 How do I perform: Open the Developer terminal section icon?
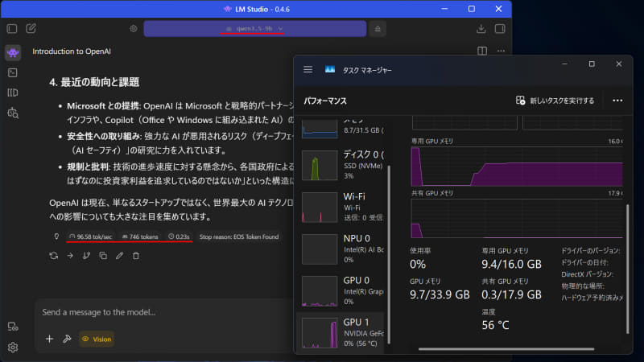pos(13,72)
